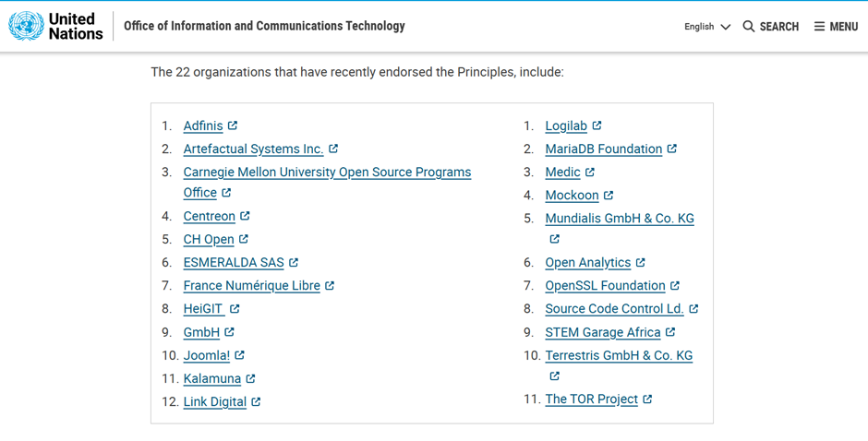Open the STEM Garage Africa link
The height and width of the screenshot is (441, 868).
603,332
